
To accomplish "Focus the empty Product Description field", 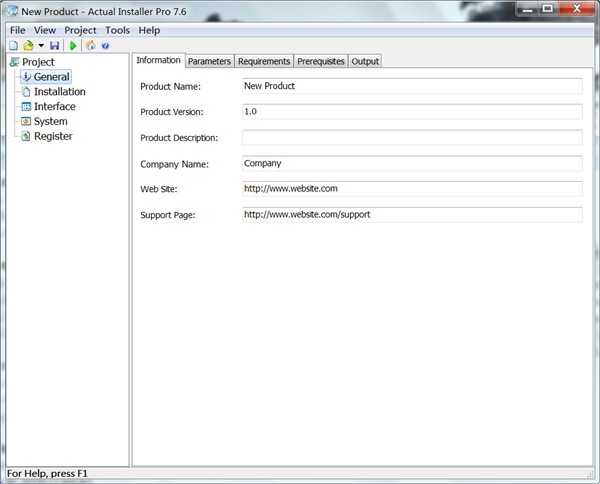I will tap(412, 137).
